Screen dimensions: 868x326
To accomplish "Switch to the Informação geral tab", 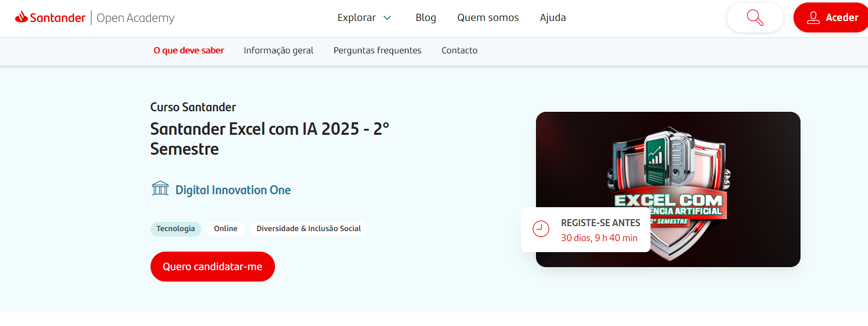I will [278, 50].
